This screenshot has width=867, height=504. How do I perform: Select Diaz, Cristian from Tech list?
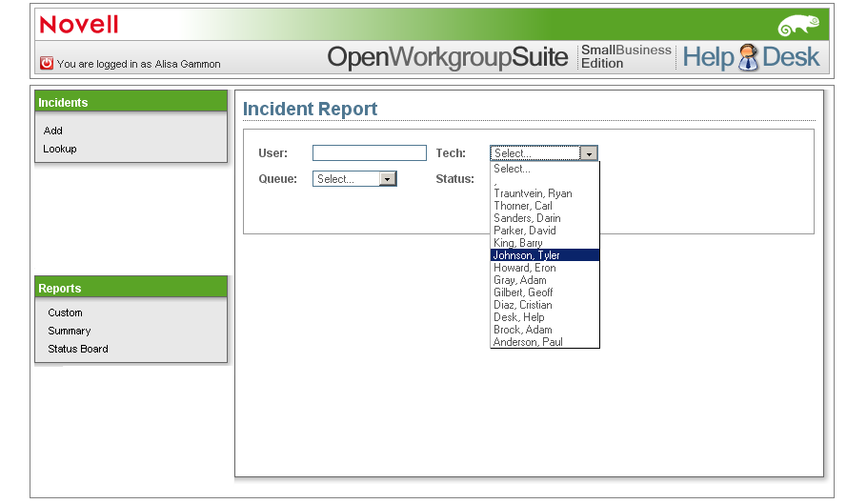click(545, 305)
